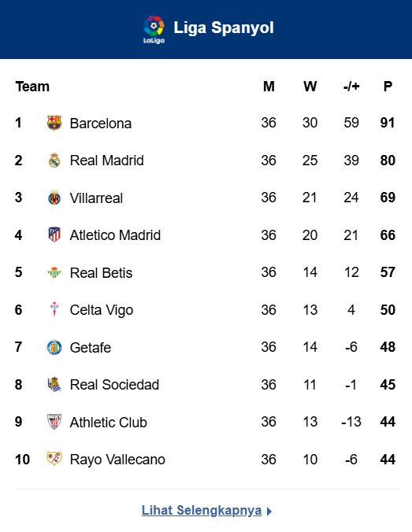The width and height of the screenshot is (412, 532).
Task: Open the Lihat Selengkapnya link
Action: click(202, 510)
